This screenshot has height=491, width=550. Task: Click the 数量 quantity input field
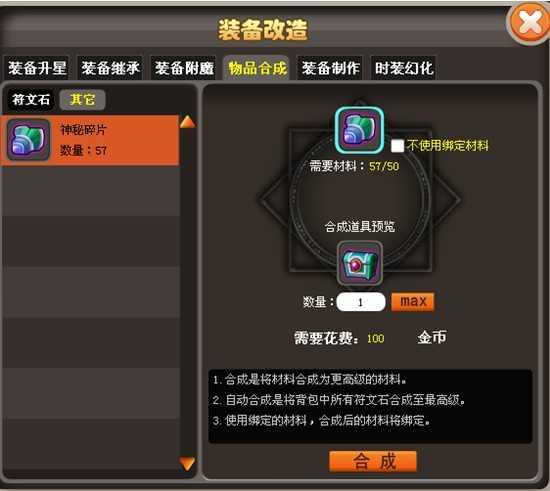tap(361, 302)
